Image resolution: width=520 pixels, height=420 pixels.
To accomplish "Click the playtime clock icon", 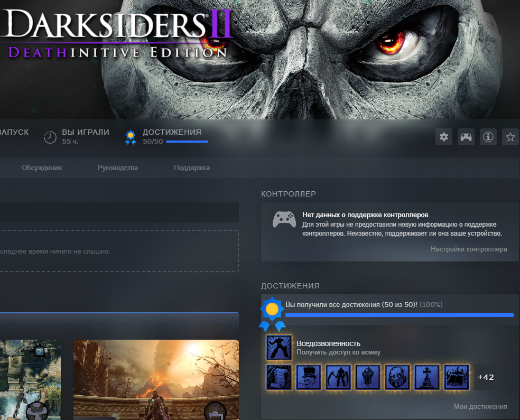I will pyautogui.click(x=50, y=137).
